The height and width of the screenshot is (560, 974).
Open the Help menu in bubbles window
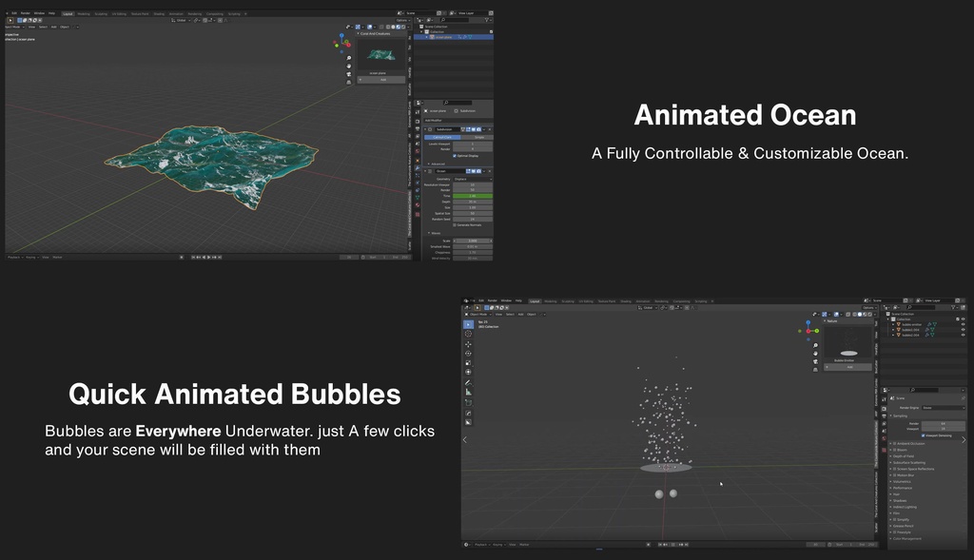(518, 300)
